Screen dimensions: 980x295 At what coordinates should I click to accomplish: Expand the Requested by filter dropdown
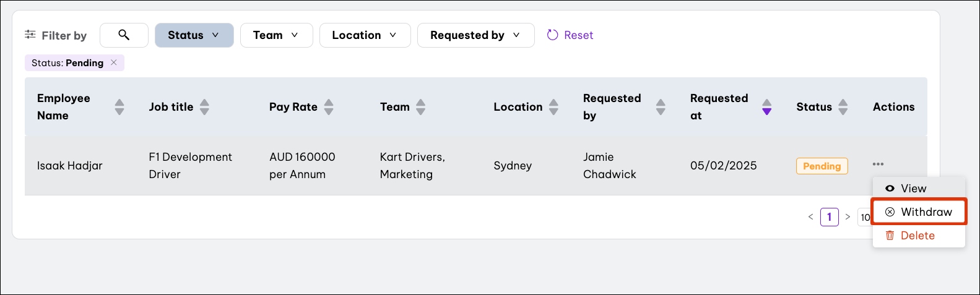(x=475, y=35)
